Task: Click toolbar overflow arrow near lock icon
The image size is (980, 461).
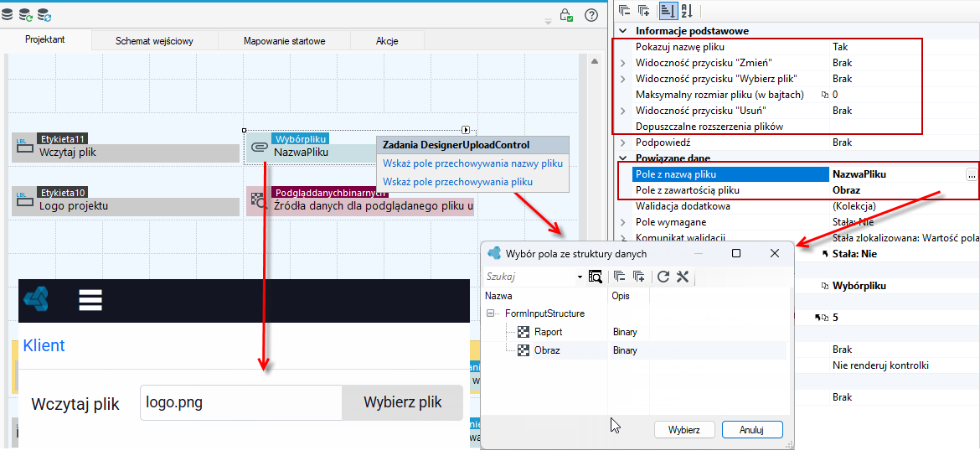Action: click(x=548, y=21)
